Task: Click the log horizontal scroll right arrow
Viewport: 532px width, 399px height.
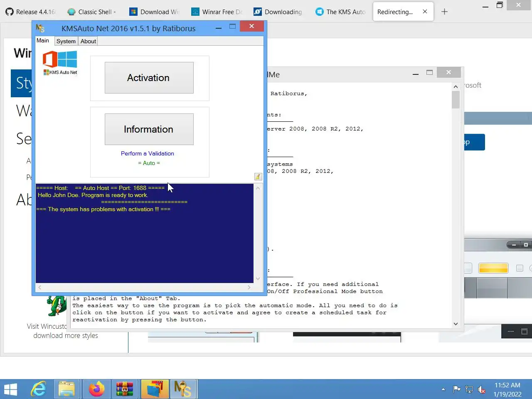Action: (249, 287)
